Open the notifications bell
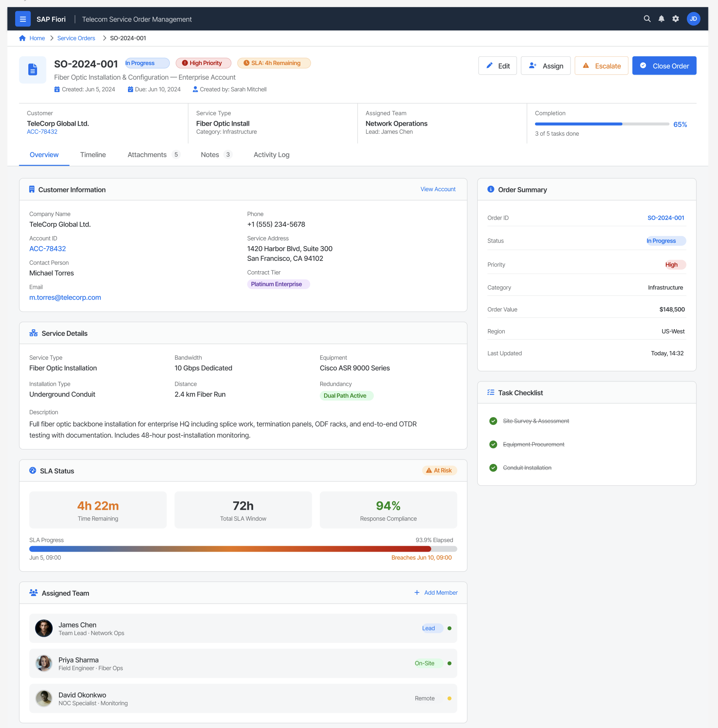The image size is (718, 728). (661, 19)
